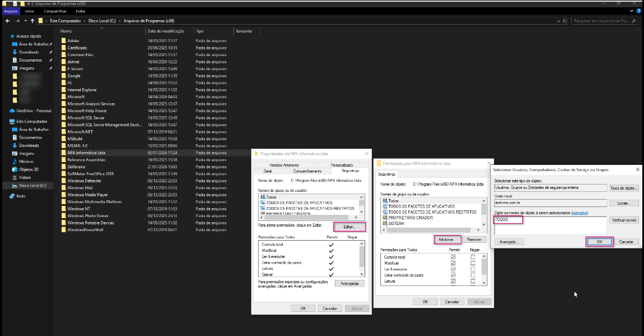
Task: Click object names input field containing TODOS
Action: point(550,225)
